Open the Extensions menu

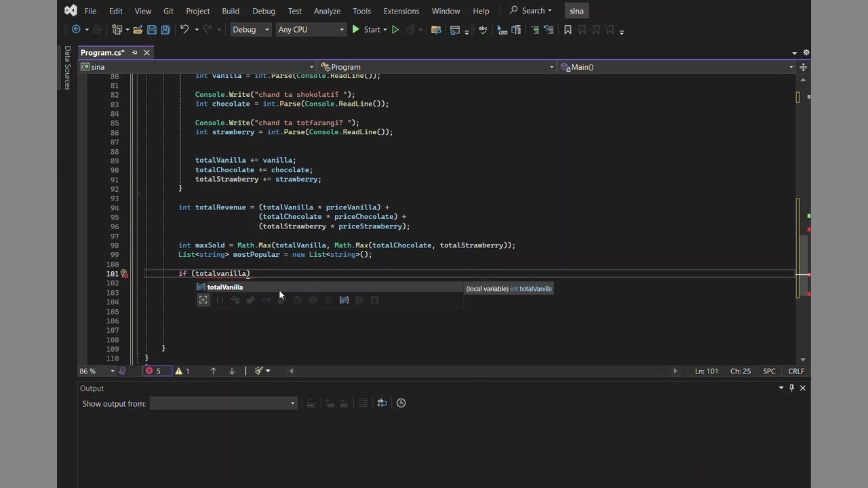pos(401,11)
